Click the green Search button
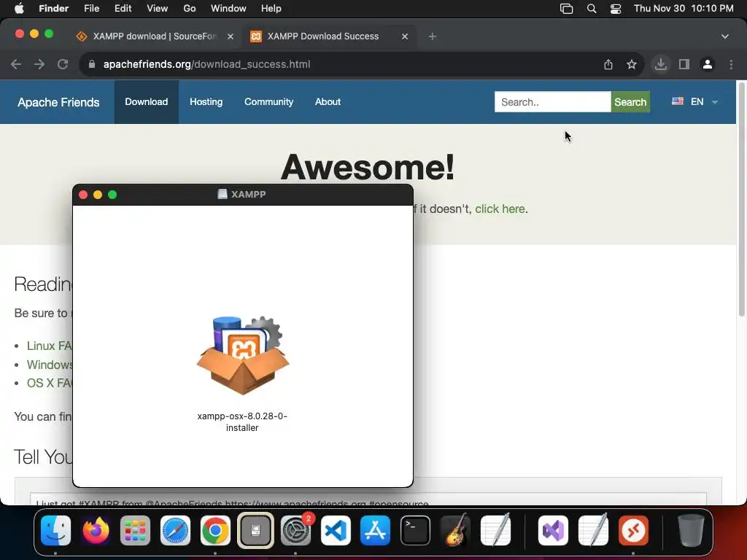This screenshot has width=747, height=560. (x=630, y=102)
